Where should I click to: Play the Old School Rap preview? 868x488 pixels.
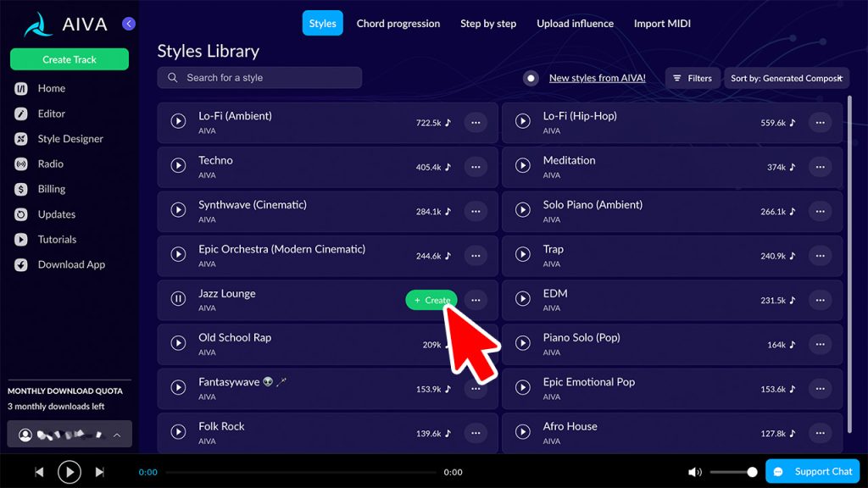[x=178, y=343]
